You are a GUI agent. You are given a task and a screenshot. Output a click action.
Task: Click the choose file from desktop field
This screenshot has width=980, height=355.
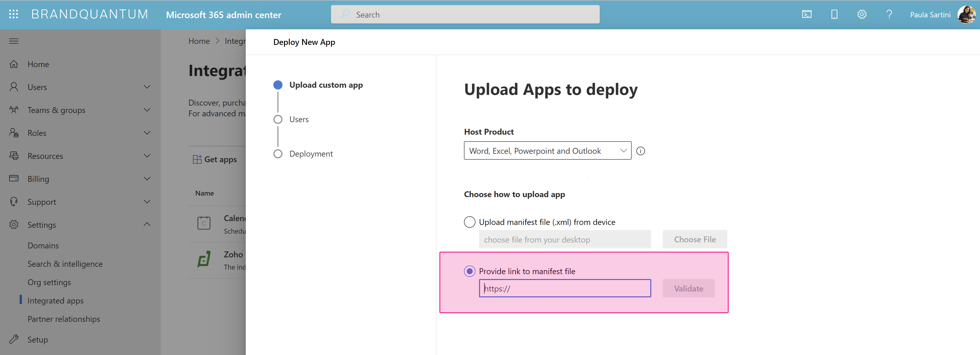(565, 239)
